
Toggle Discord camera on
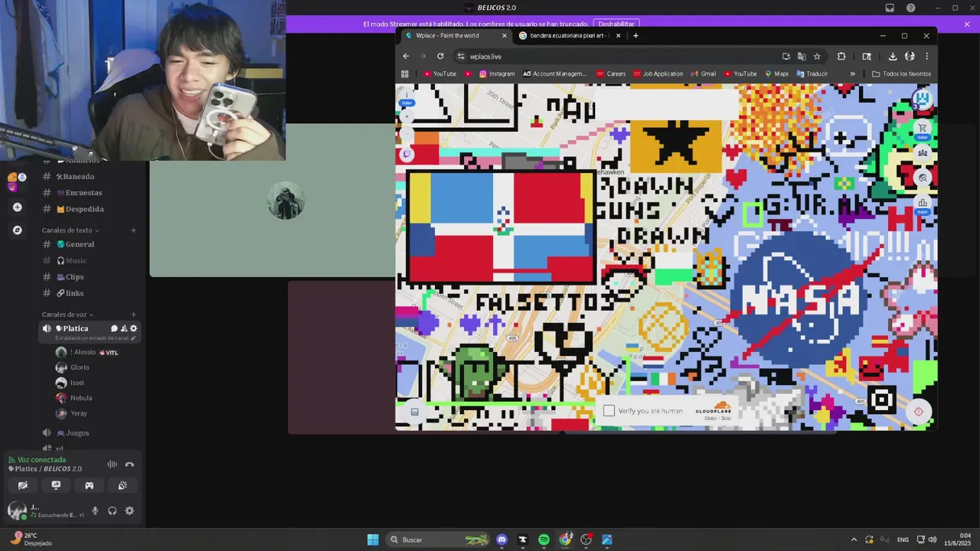click(22, 485)
